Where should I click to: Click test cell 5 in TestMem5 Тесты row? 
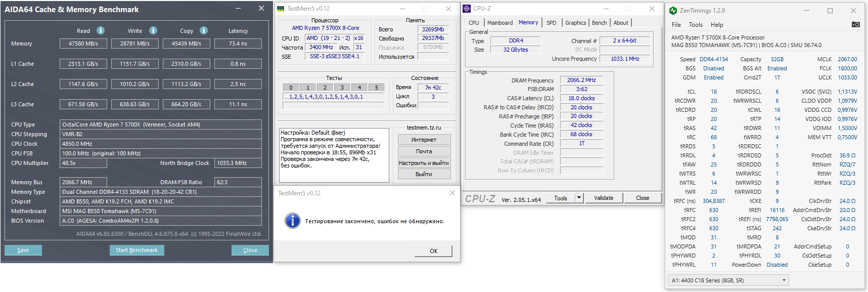pos(377,88)
